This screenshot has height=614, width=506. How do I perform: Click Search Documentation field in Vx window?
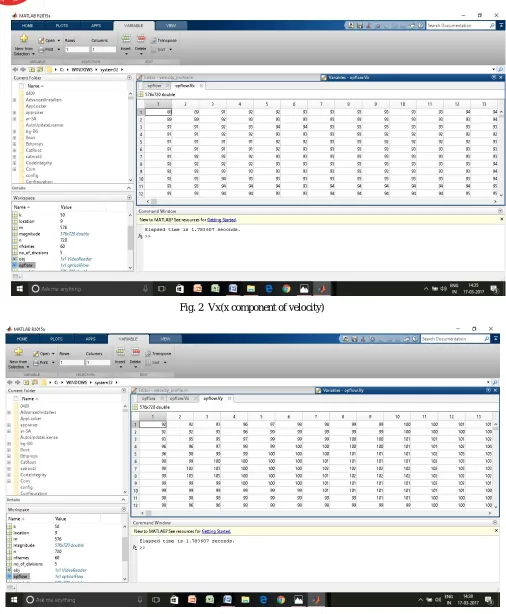(457, 25)
